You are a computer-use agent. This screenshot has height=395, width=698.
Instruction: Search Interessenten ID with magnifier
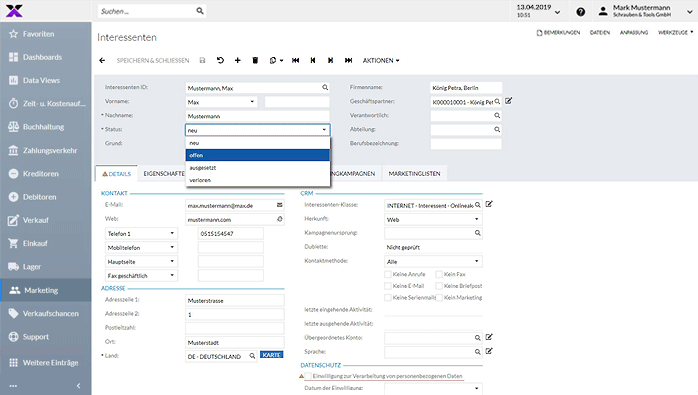point(325,88)
